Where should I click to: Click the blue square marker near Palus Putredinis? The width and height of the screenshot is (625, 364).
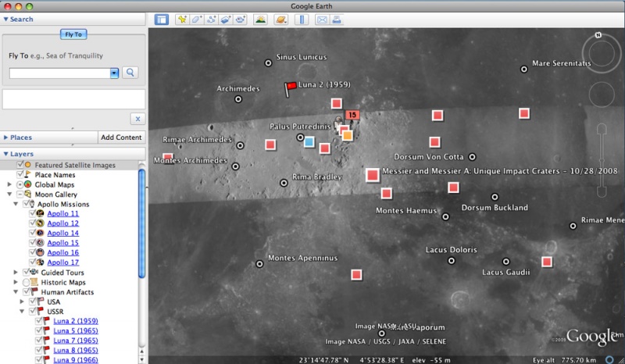tap(309, 141)
